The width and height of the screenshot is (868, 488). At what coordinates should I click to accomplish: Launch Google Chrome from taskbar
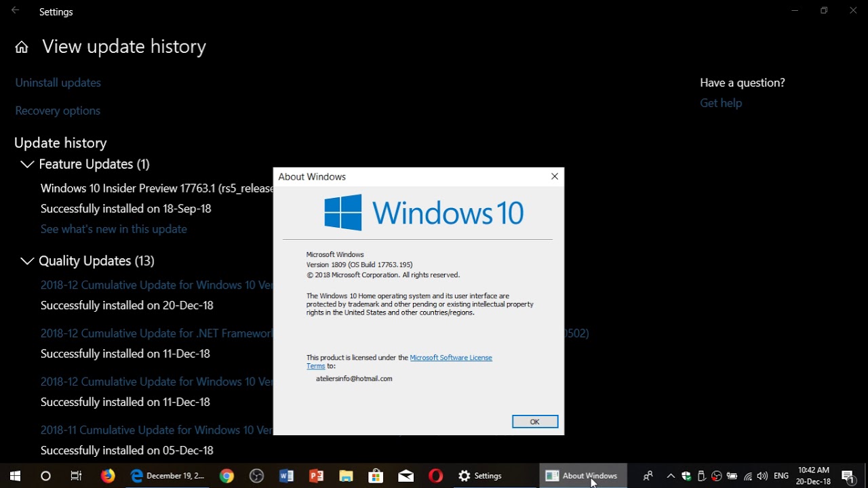pos(226,476)
